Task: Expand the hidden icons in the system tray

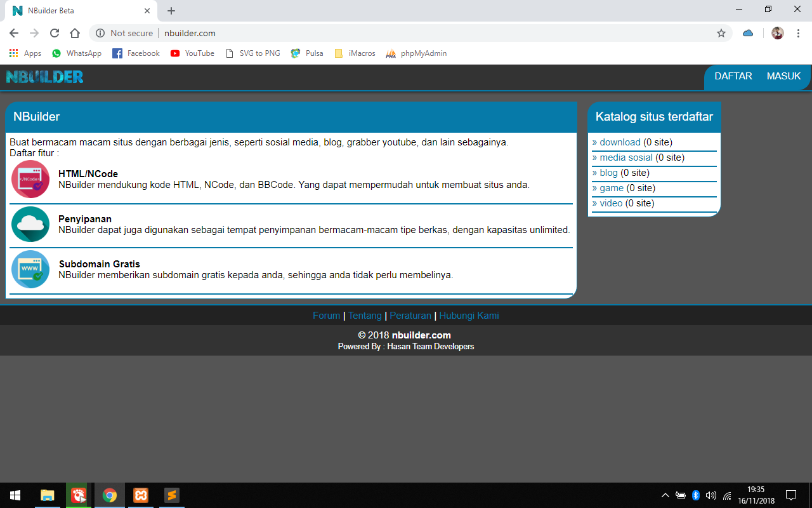Action: pyautogui.click(x=665, y=495)
